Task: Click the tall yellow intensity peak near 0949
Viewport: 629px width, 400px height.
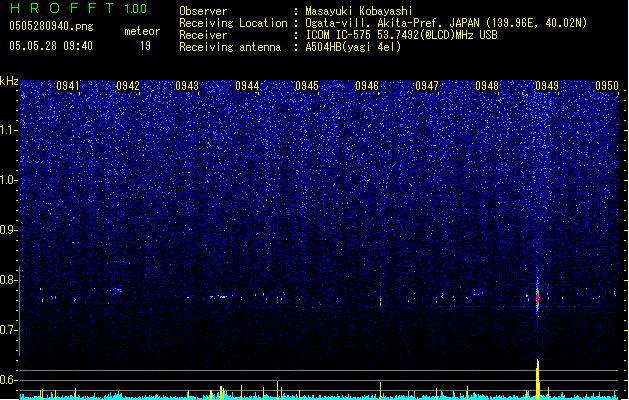Action: (538, 379)
